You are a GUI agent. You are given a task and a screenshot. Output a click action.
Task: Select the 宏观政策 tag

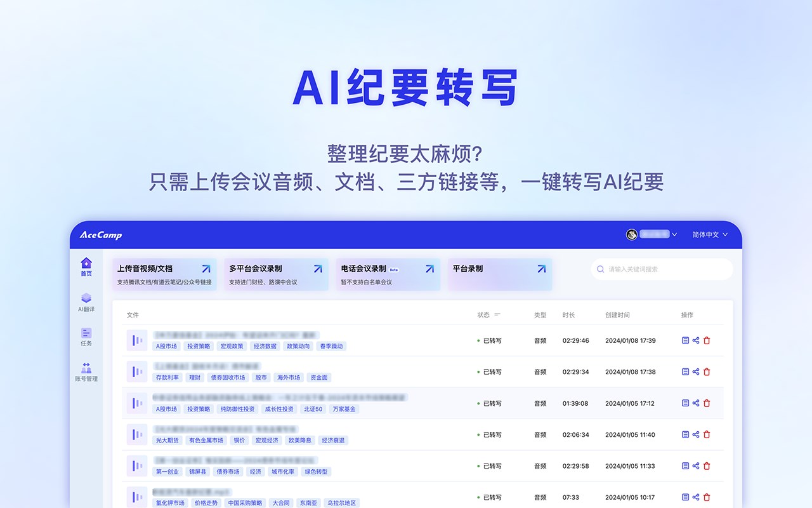(232, 346)
